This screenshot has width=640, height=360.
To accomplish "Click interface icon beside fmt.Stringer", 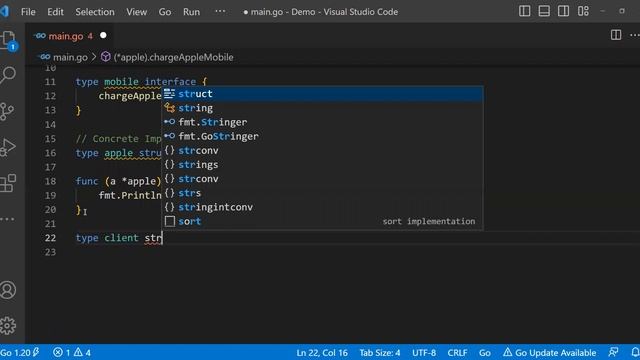I will coord(169,122).
